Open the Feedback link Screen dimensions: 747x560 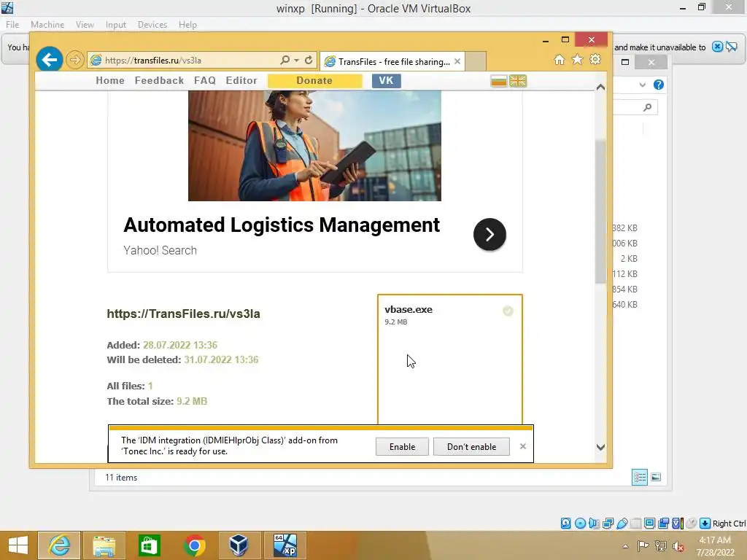[159, 80]
